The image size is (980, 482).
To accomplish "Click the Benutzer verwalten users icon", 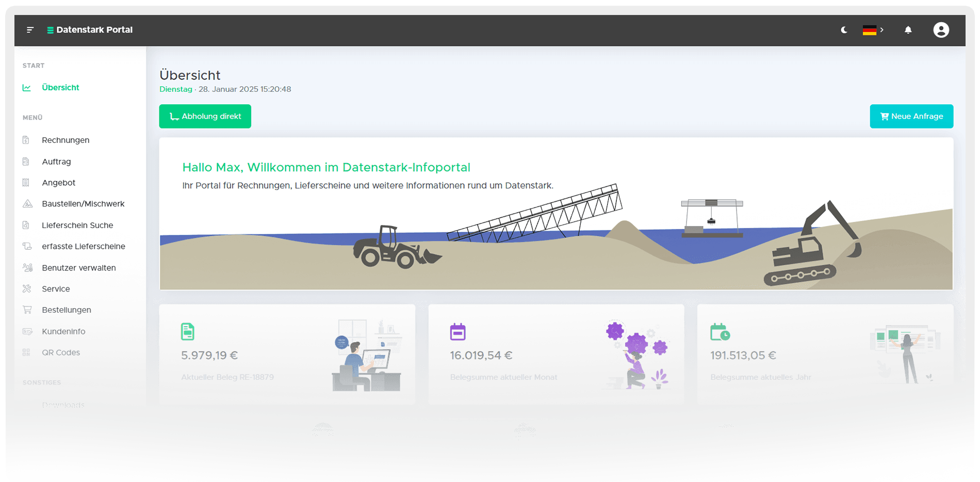I will 27,267.
